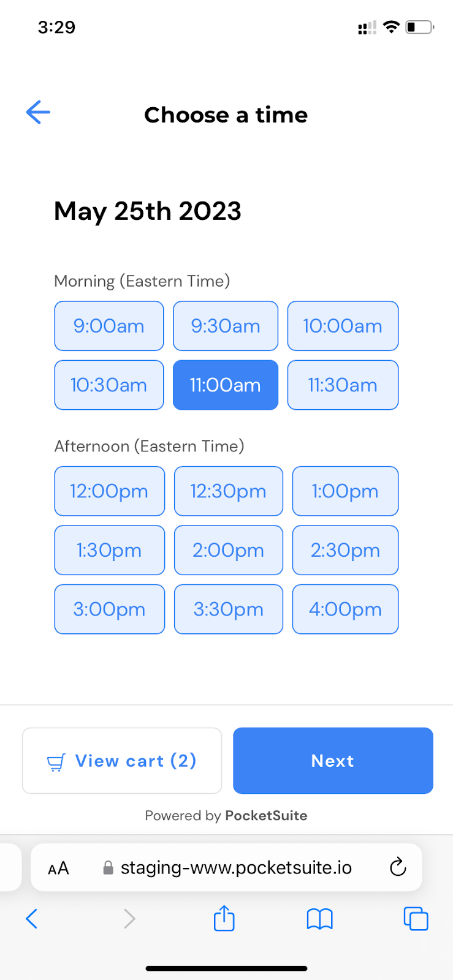Deselect the highlighted 11:00am slot
Viewport: 453px width, 980px height.
point(226,385)
